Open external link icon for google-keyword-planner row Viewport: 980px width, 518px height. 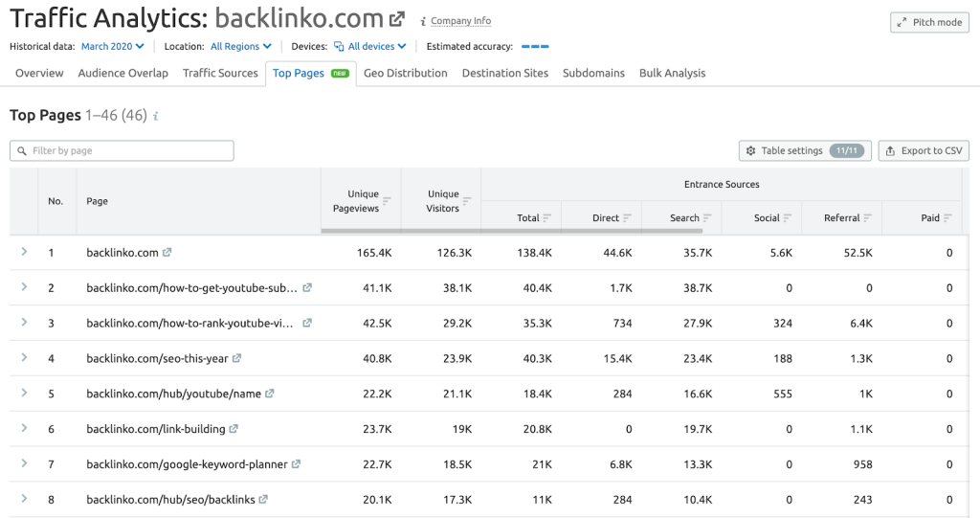point(297,464)
